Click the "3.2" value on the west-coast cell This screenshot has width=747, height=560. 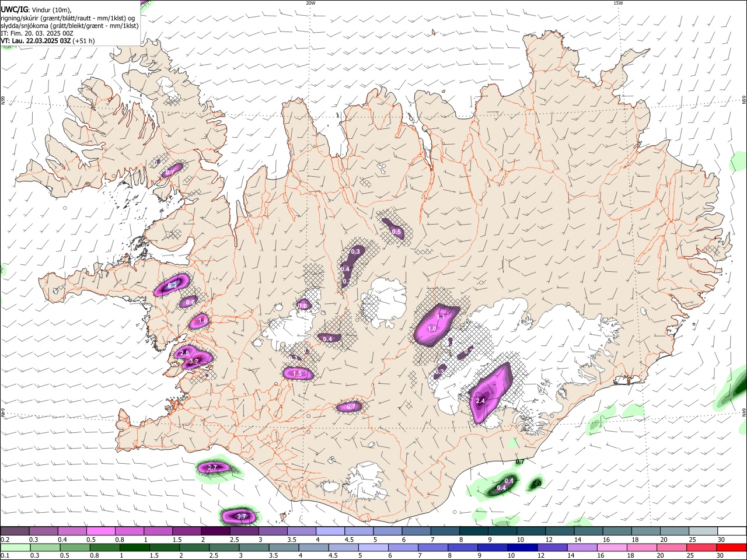(x=195, y=361)
